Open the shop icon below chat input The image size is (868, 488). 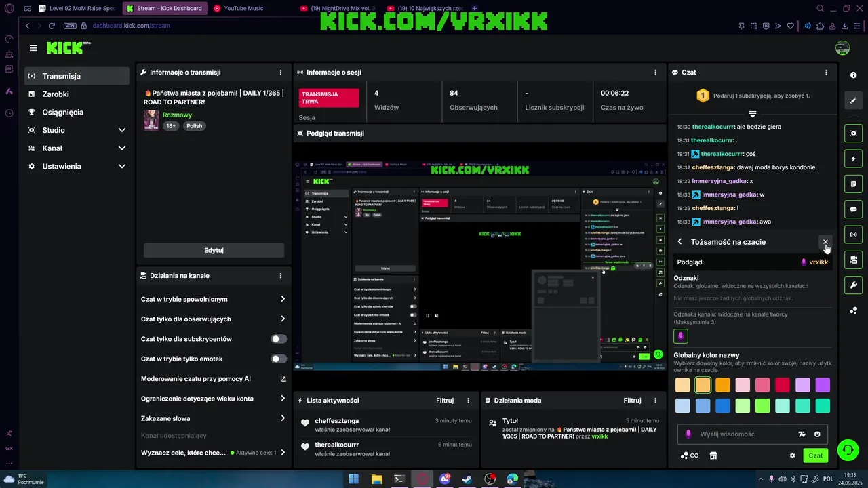pyautogui.click(x=713, y=455)
